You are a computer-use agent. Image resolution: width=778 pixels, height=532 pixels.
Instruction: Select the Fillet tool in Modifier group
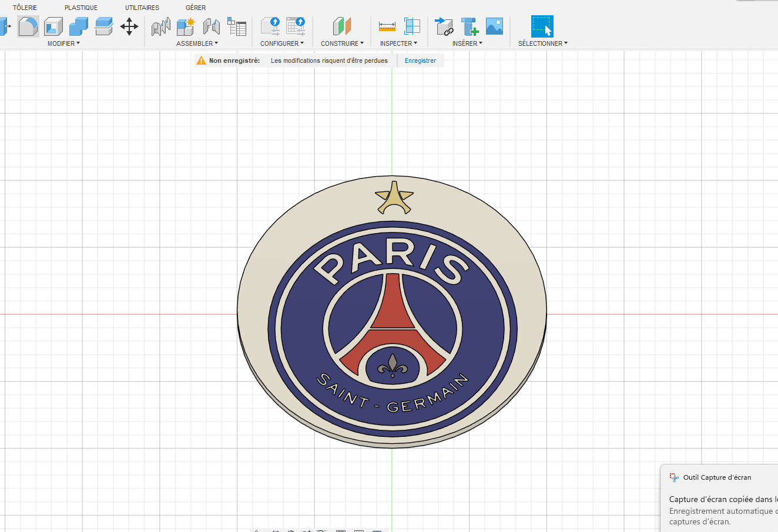(x=28, y=26)
